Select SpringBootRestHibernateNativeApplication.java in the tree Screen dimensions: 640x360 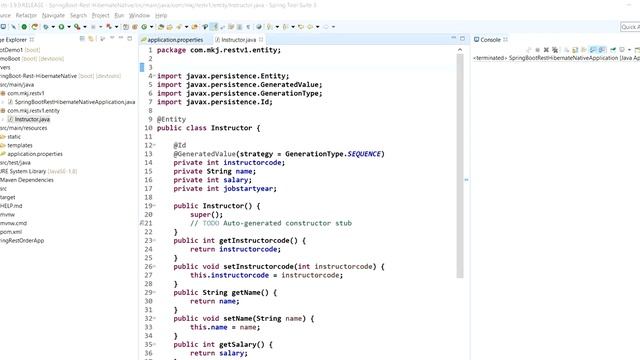75,102
